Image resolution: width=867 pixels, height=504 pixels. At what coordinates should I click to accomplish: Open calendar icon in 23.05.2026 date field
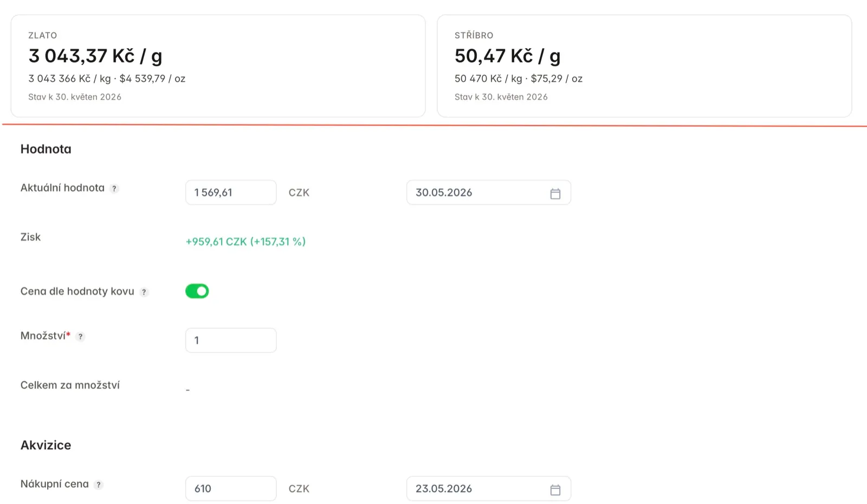pos(555,490)
